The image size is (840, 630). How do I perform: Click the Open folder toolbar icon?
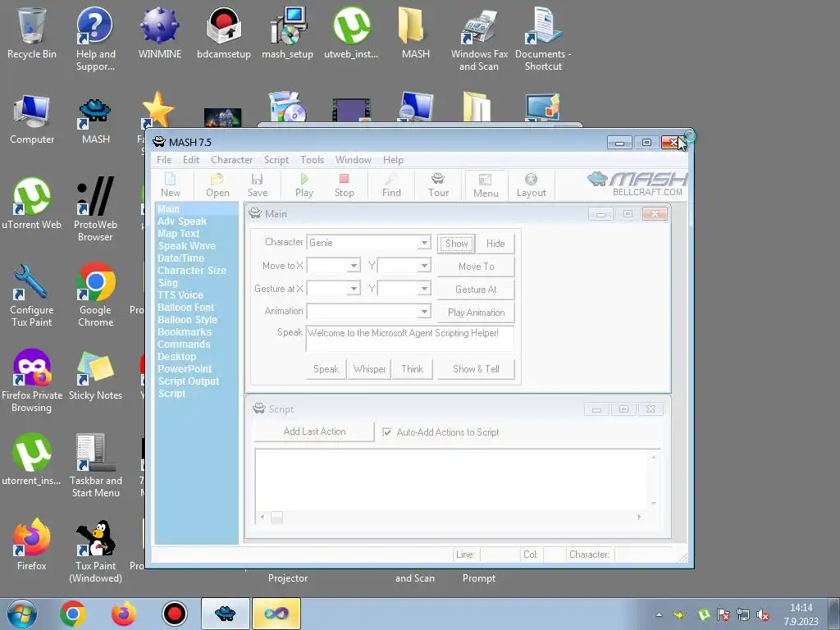pos(217,185)
